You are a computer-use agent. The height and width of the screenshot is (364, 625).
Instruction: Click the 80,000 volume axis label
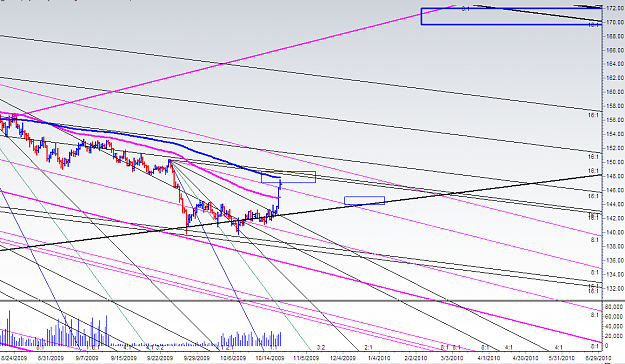click(x=614, y=307)
